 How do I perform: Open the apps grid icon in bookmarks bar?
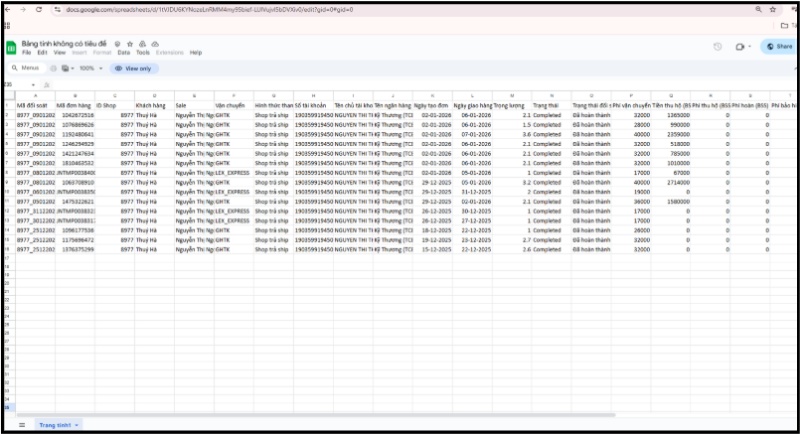7,25
